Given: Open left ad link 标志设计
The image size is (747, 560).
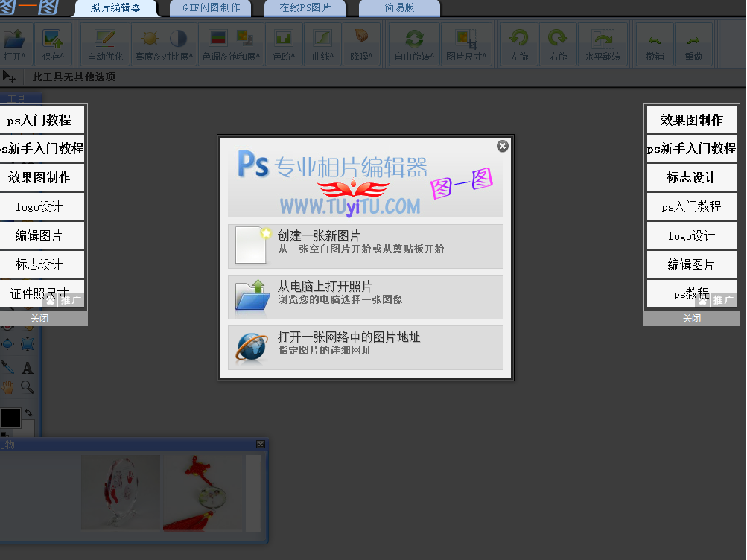Looking at the screenshot, I should tap(40, 265).
